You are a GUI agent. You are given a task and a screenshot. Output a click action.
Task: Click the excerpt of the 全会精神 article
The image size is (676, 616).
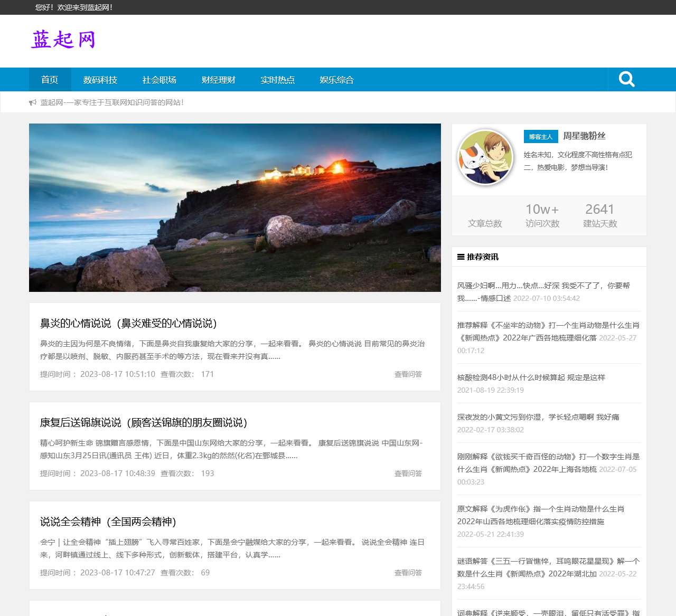[x=232, y=548]
